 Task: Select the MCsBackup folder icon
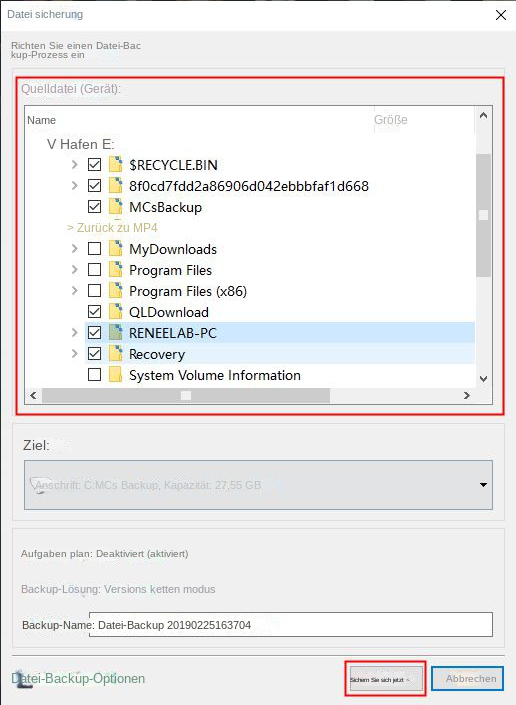(x=116, y=207)
